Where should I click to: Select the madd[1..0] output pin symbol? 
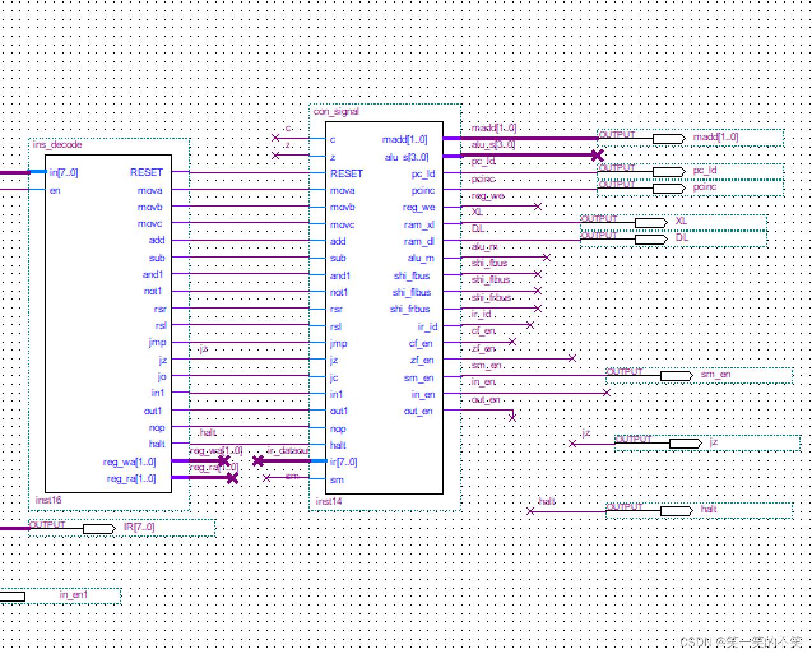[669, 138]
